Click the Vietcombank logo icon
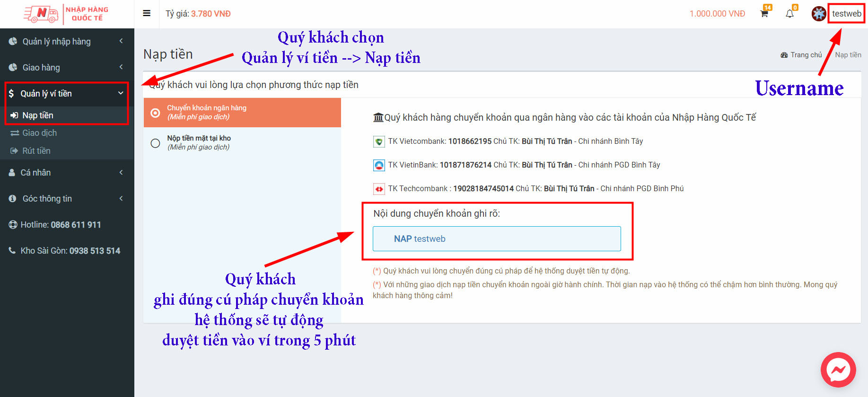 379,141
